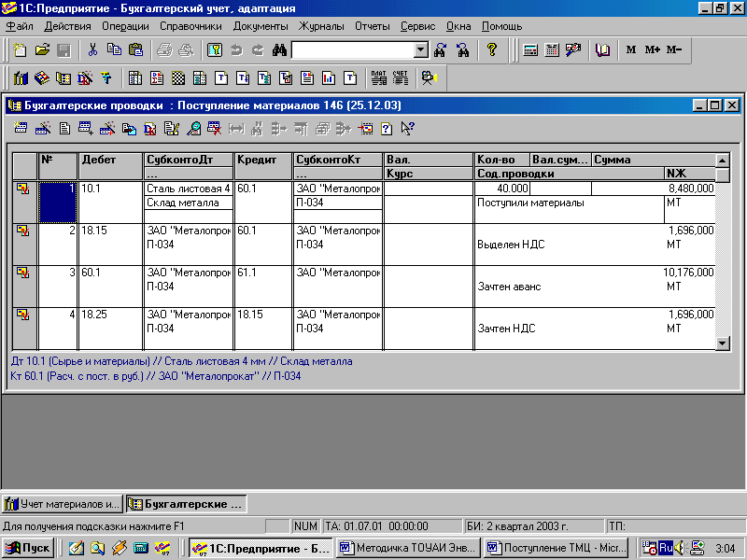This screenshot has width=747, height=560.
Task: Select the cell with debit account 18.15
Action: click(110, 244)
